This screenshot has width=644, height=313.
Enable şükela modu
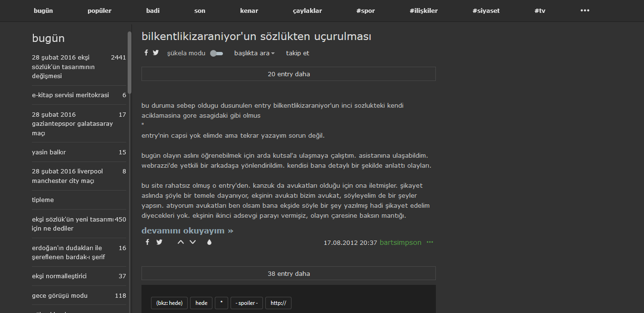216,53
